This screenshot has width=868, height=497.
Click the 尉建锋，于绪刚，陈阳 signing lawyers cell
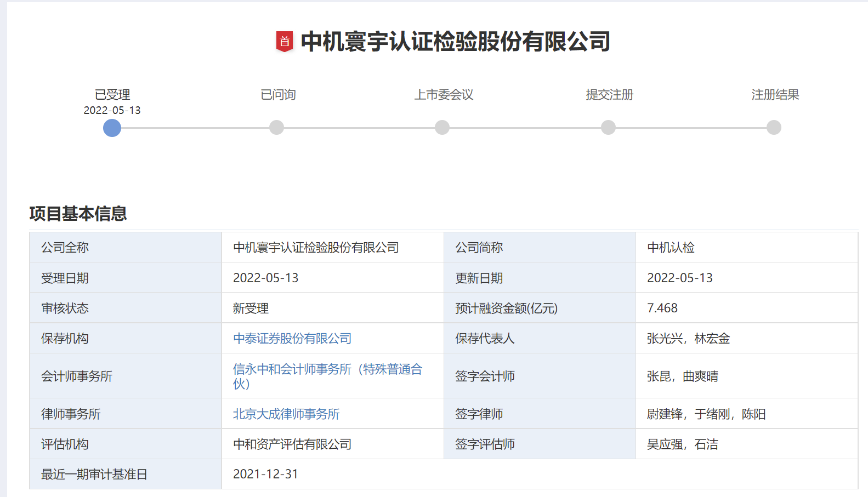747,414
